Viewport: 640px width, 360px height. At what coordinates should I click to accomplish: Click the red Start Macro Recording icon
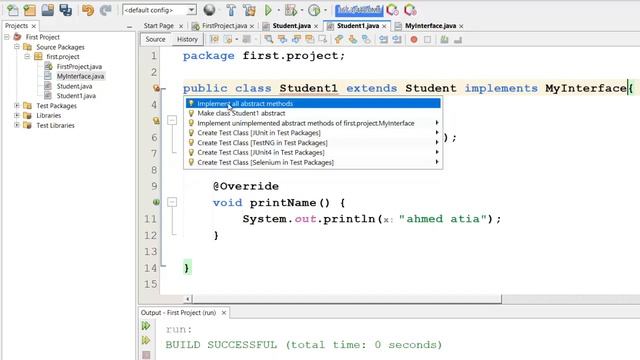pos(414,39)
